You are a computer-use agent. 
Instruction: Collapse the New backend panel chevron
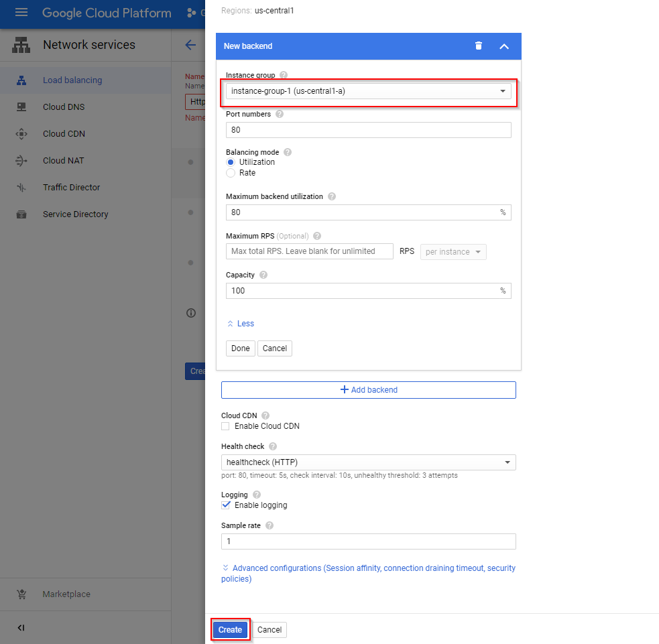(504, 46)
